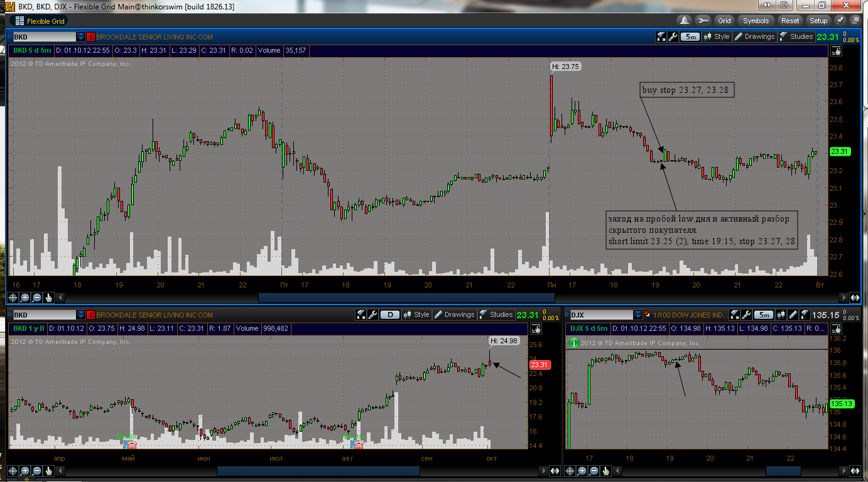Open wrench settings in daily BKD chart

coord(372,314)
